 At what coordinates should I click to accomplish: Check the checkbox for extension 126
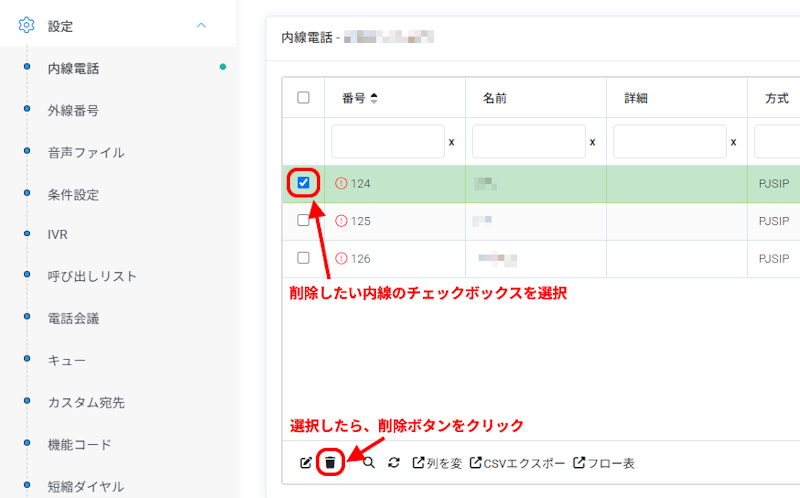click(x=303, y=258)
